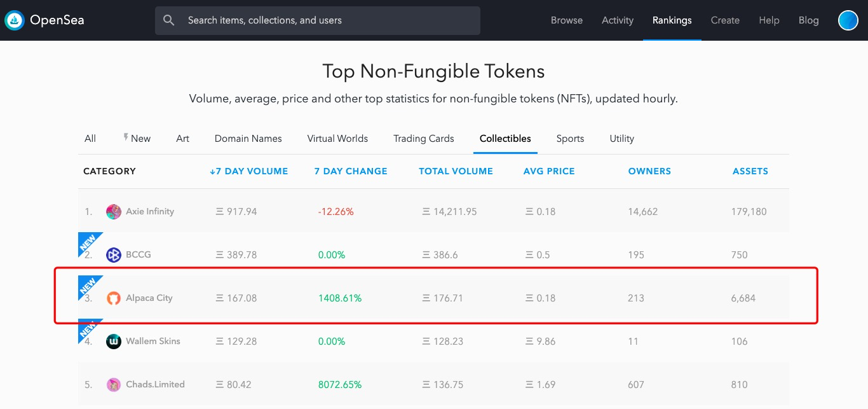
Task: Switch to the Domain Names tab
Action: (x=248, y=139)
